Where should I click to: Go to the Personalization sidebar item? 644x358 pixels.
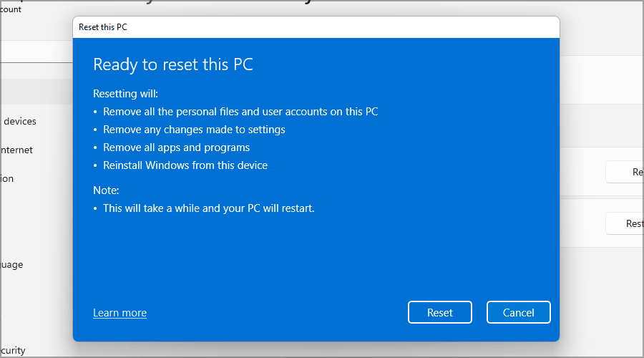(7, 178)
